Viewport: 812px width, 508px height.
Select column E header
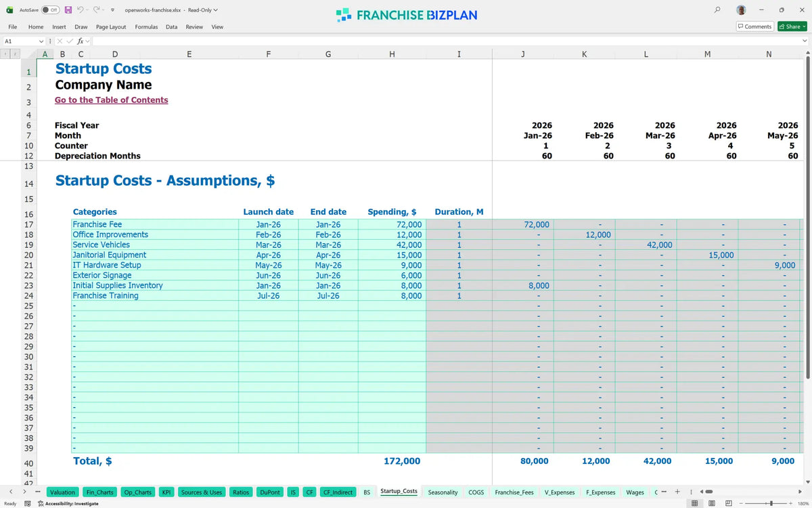click(x=188, y=54)
